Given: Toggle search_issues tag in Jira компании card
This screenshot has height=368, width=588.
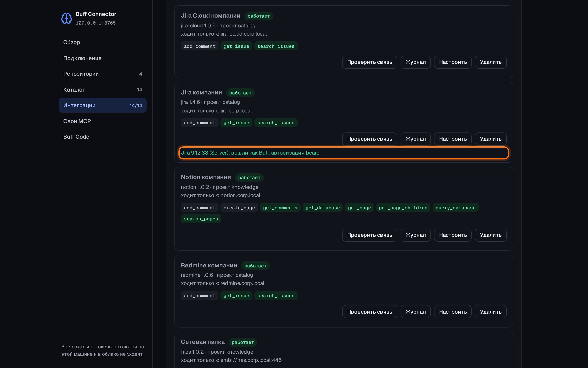Looking at the screenshot, I should (x=276, y=123).
